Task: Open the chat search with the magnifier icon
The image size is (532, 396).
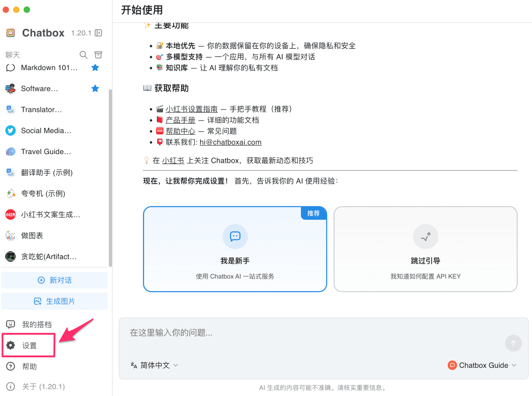Action: pyautogui.click(x=84, y=55)
